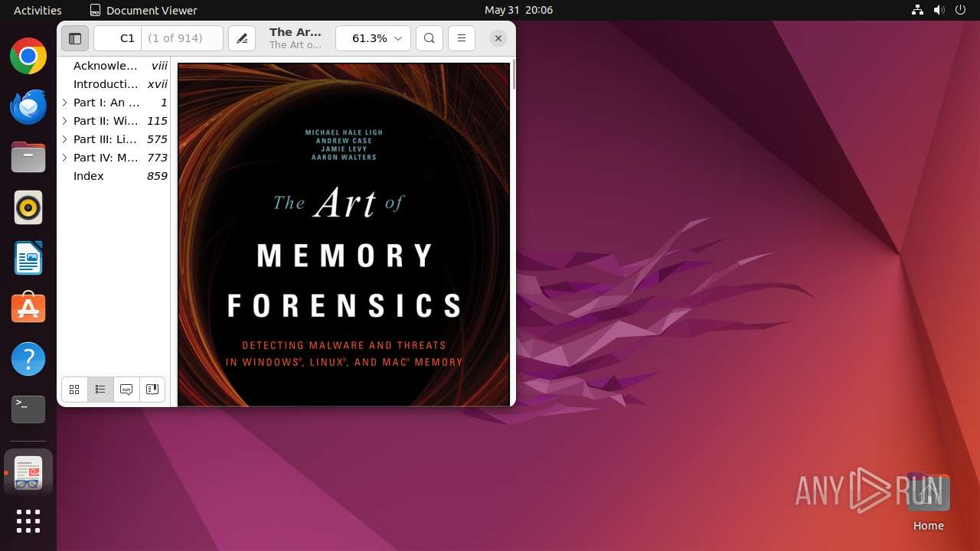Image resolution: width=980 pixels, height=551 pixels.
Task: Open the Home folder desktop icon
Action: (x=928, y=503)
